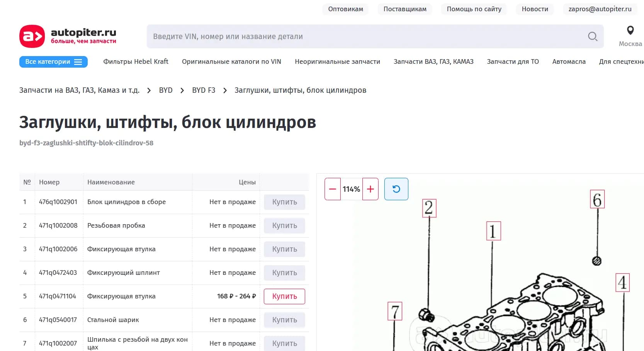The width and height of the screenshot is (644, 351).
Task: Go to Запчасти ВАЗ, ГАЗ, КАМАЗ menu item
Action: 433,61
